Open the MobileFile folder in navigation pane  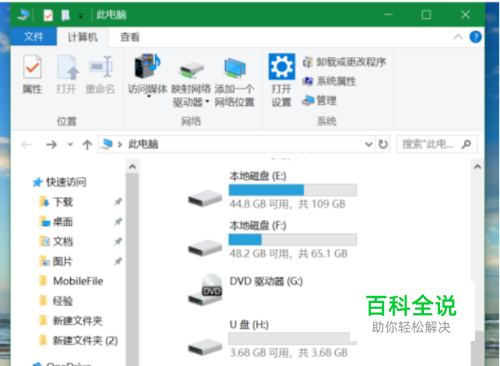click(71, 281)
